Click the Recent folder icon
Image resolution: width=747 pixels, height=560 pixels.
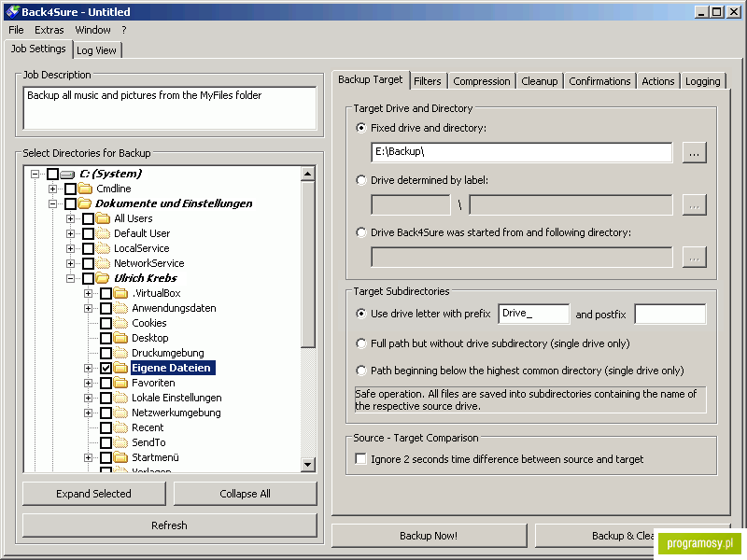point(121,427)
